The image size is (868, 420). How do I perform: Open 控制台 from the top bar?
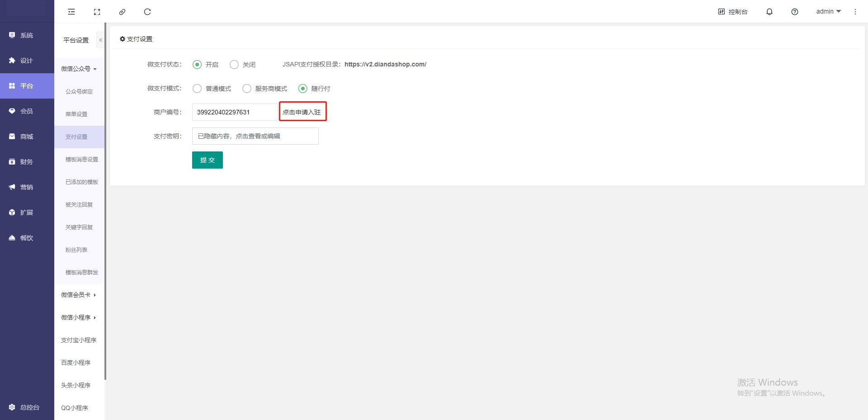click(733, 12)
